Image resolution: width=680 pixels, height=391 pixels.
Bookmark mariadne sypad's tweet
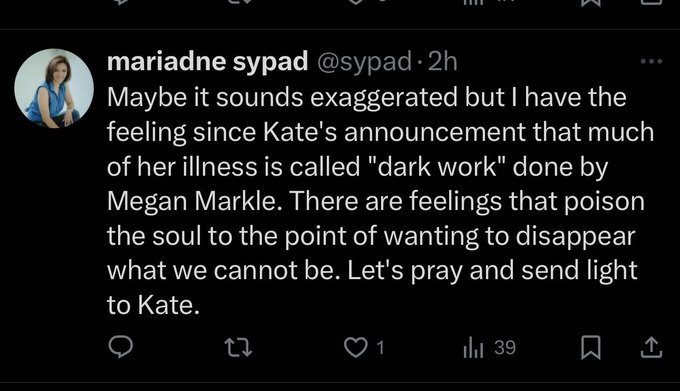coord(591,347)
